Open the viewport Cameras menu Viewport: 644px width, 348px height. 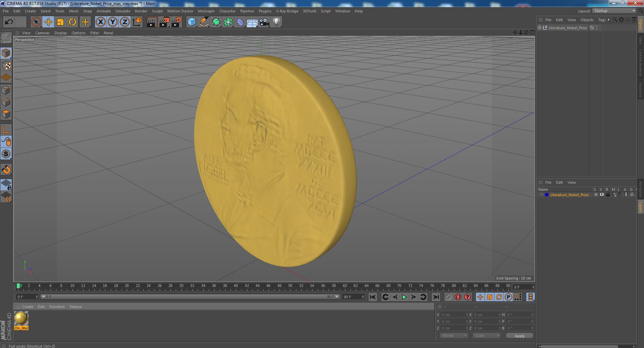point(42,33)
